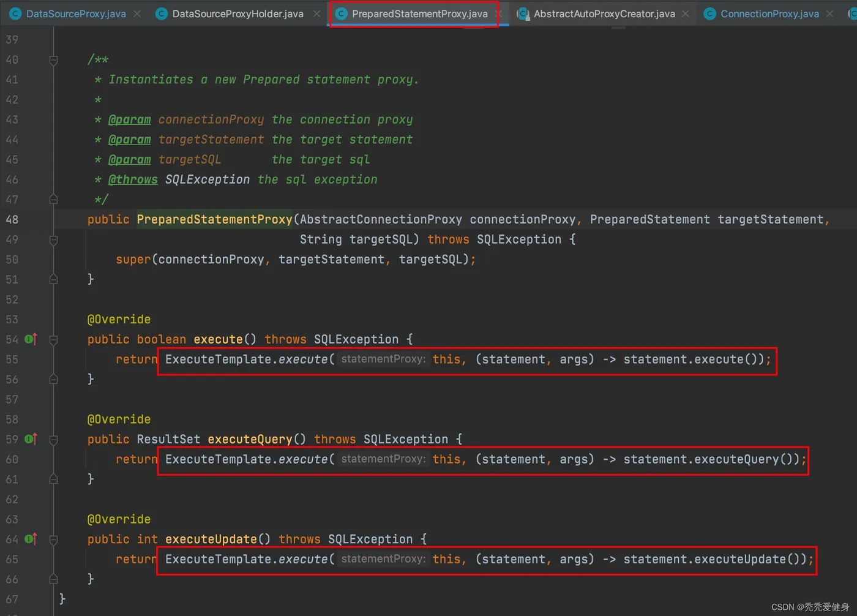Collapse the Javadoc comment at line 40
Viewport: 857px width, 616px height.
[x=53, y=60]
